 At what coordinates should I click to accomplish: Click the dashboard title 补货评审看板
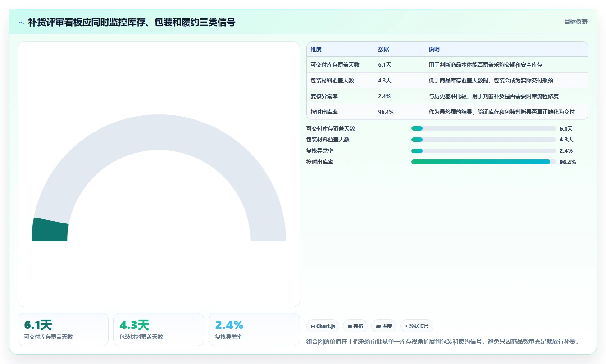coord(132,22)
